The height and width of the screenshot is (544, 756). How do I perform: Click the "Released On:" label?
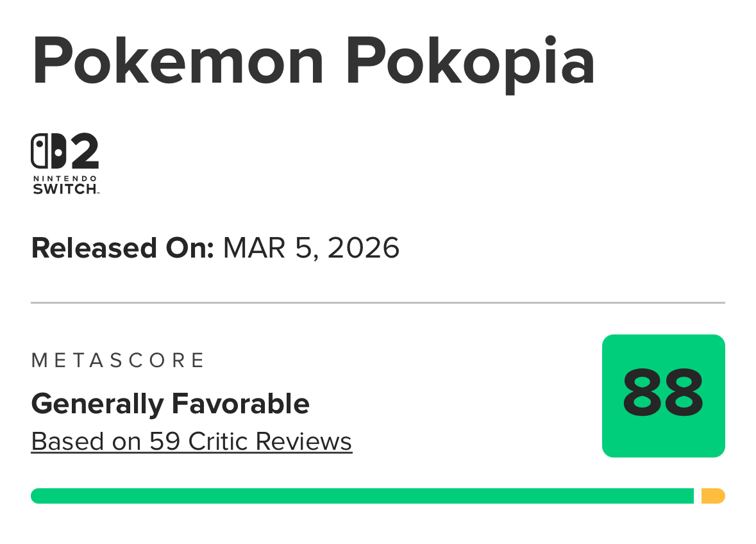pos(122,248)
